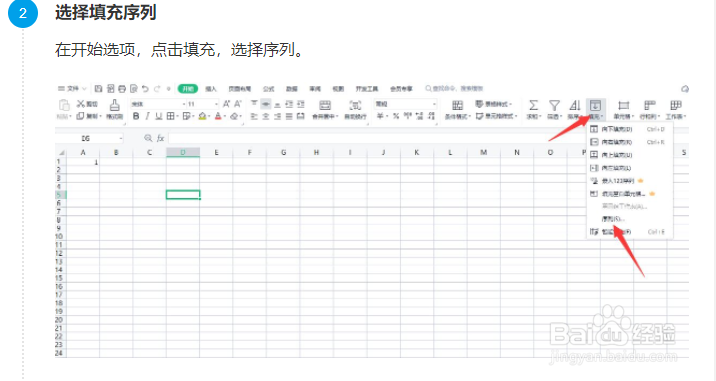Click the Print Preview icon
716x381 pixels.
pyautogui.click(x=134, y=89)
